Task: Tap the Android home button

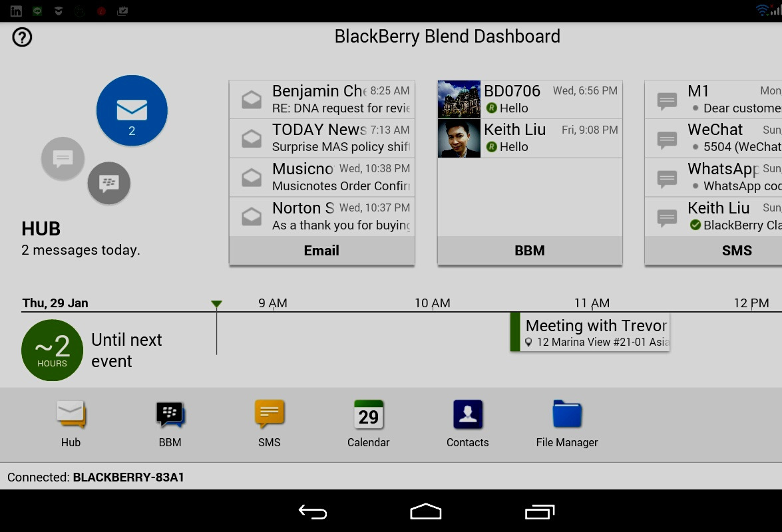Action: [425, 511]
